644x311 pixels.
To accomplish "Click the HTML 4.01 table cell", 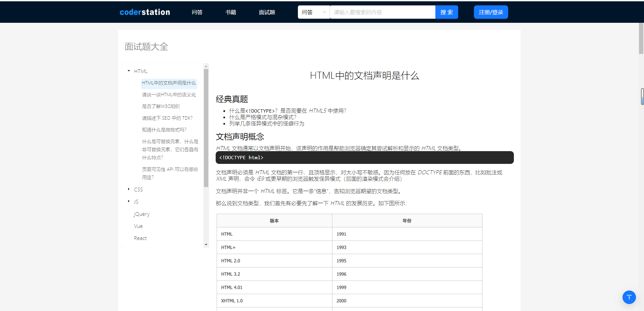I will point(274,288).
